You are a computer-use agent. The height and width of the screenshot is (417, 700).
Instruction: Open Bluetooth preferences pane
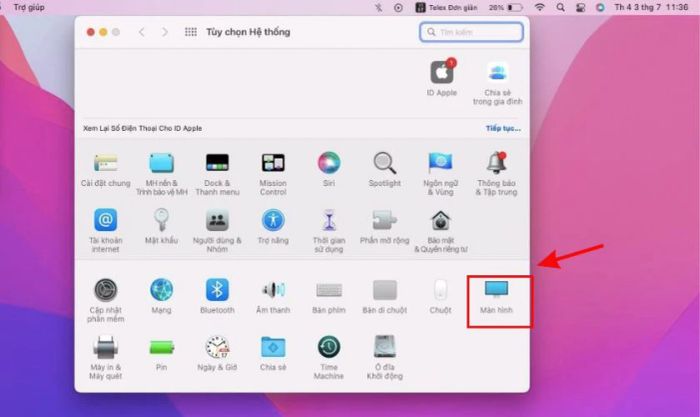coord(217,296)
